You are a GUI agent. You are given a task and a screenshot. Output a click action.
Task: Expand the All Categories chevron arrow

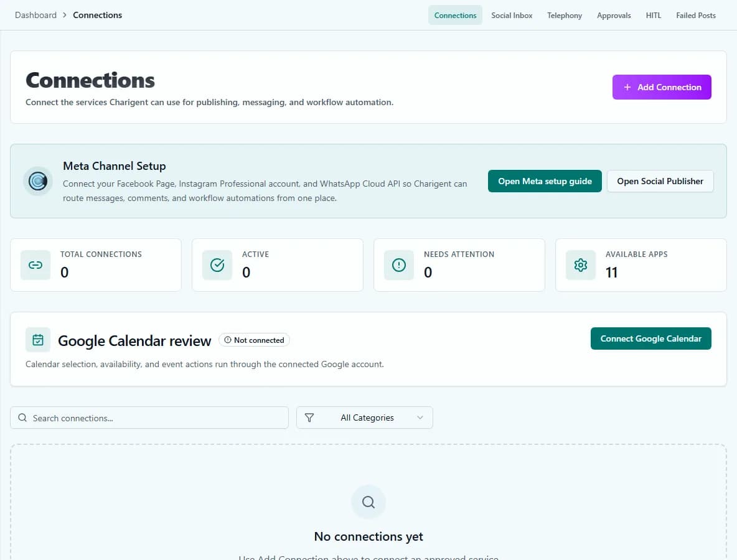420,418
